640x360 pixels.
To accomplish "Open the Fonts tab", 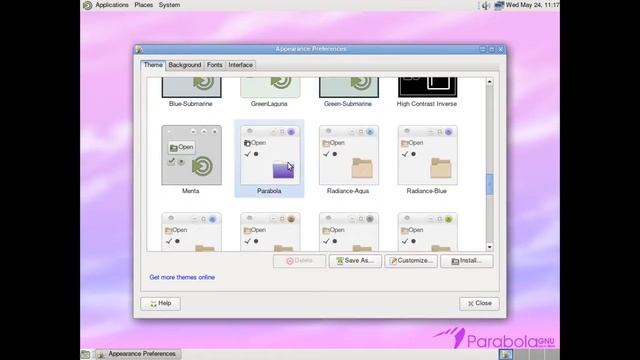I will [x=215, y=65].
